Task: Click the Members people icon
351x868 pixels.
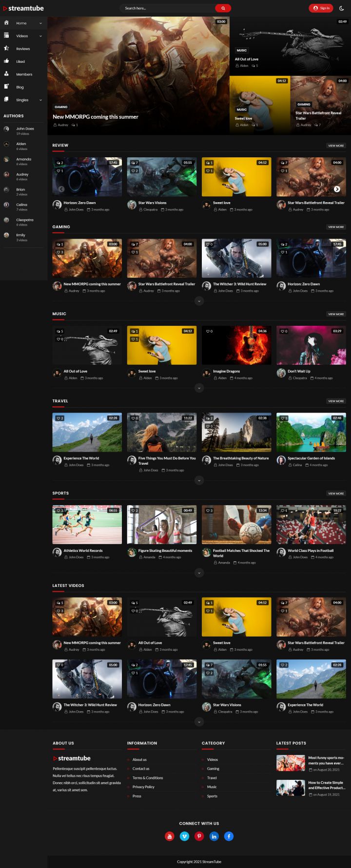Action: pos(6,74)
